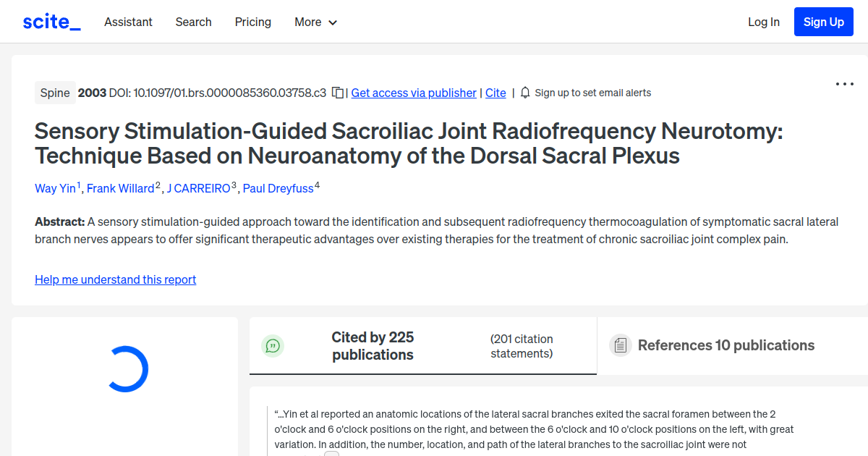Screen dimensions: 868x456
Task: Open the author link for Way Yin
Action: point(55,188)
